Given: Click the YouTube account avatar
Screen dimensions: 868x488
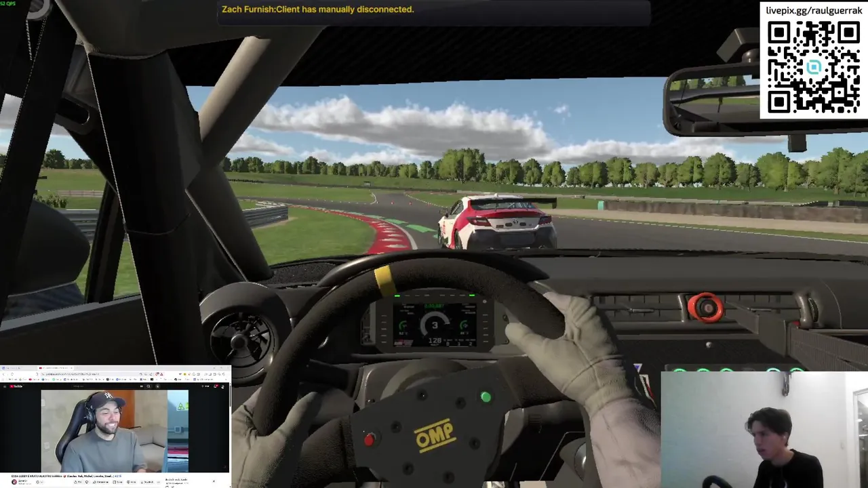Looking at the screenshot, I should tap(222, 387).
